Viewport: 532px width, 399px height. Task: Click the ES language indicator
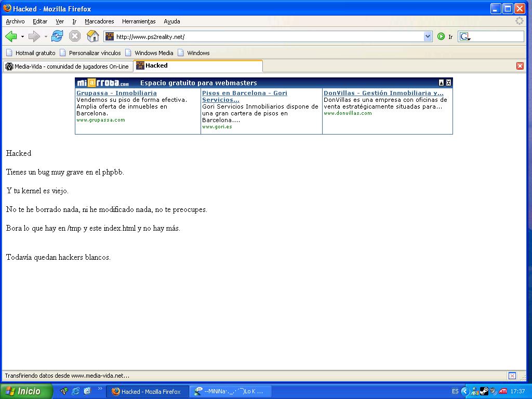(455, 391)
